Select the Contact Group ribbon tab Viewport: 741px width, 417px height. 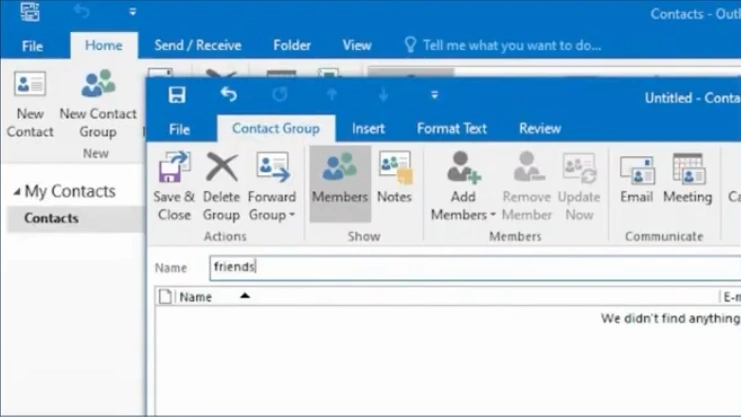point(276,129)
